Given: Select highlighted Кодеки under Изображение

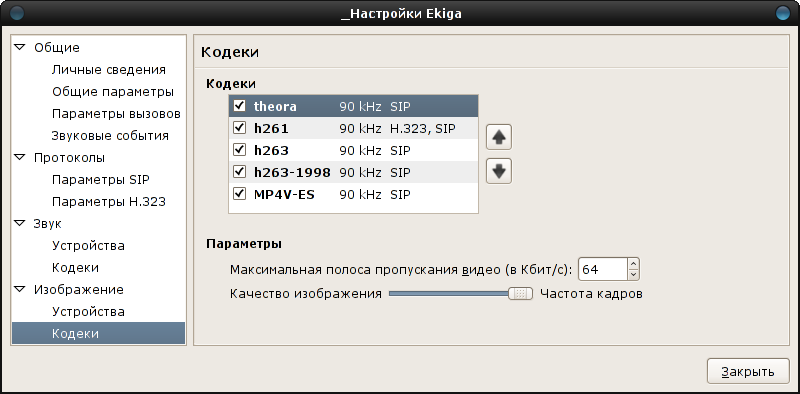Looking at the screenshot, I should click(98, 333).
